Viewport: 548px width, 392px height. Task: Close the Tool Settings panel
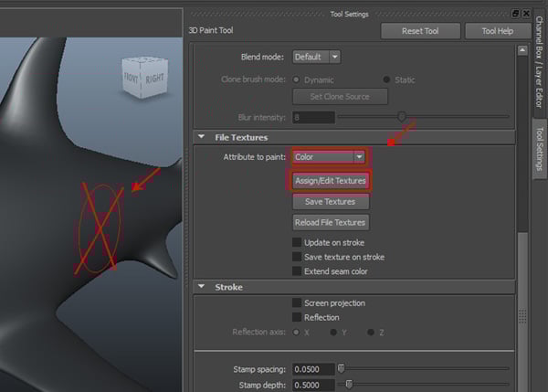click(526, 13)
